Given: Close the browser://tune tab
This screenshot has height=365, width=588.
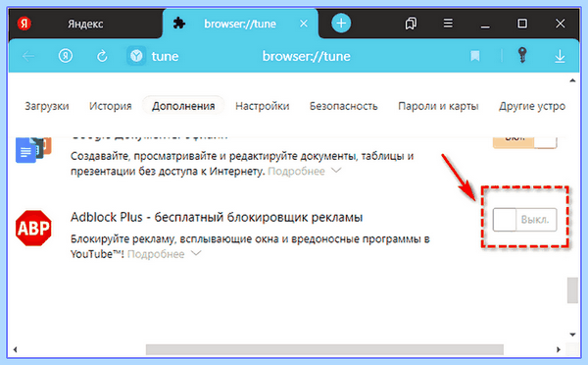Looking at the screenshot, I should click(304, 24).
